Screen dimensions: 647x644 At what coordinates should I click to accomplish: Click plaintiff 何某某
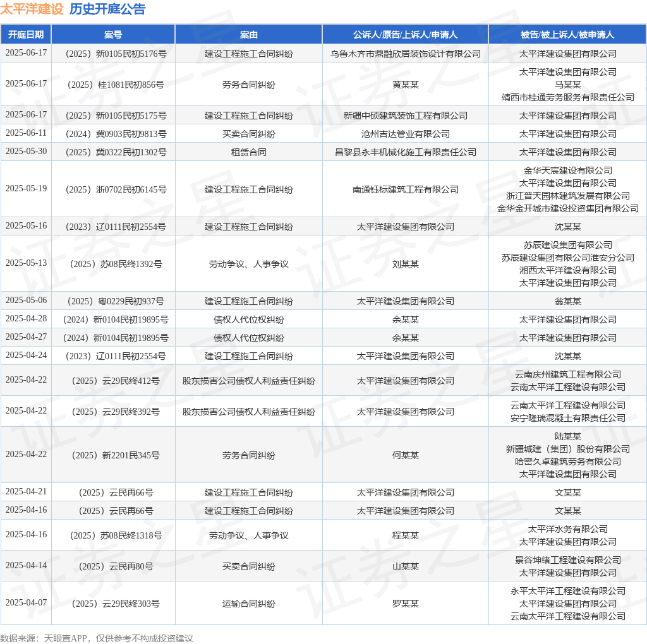pos(405,455)
